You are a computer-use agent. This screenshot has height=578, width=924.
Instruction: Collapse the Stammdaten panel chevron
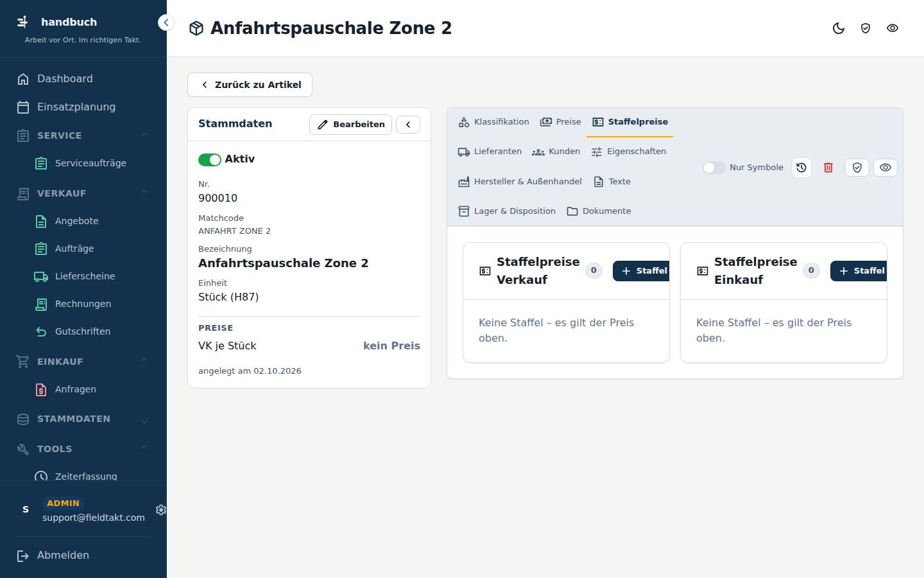pyautogui.click(x=408, y=125)
